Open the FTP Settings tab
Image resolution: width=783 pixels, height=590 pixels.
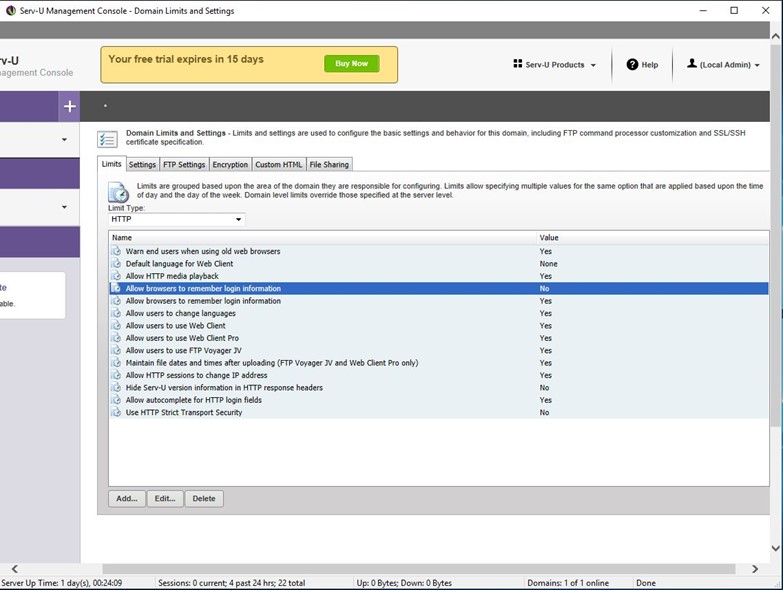184,165
